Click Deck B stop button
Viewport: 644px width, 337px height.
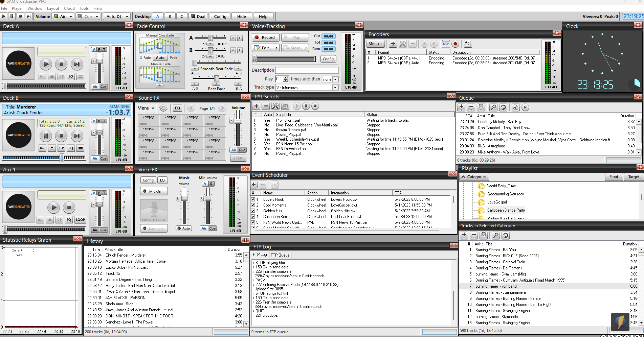pyautogui.click(x=61, y=136)
